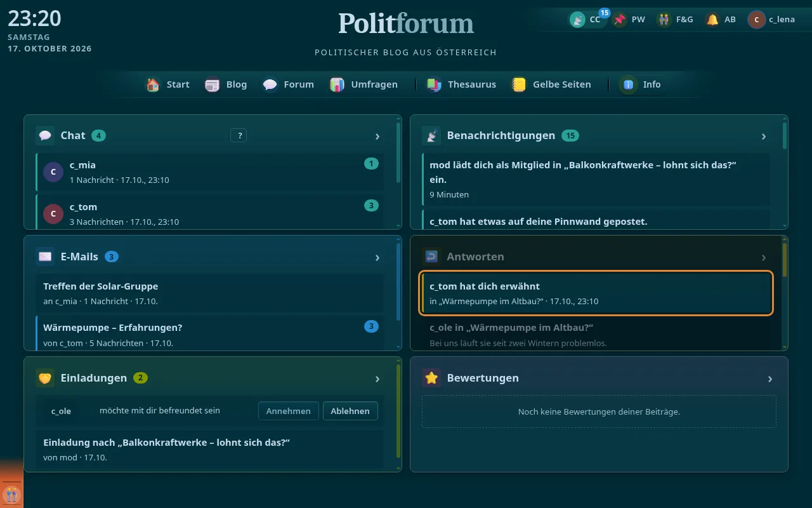
Task: Decline c_ole's friend request with Ablehnen
Action: point(350,411)
